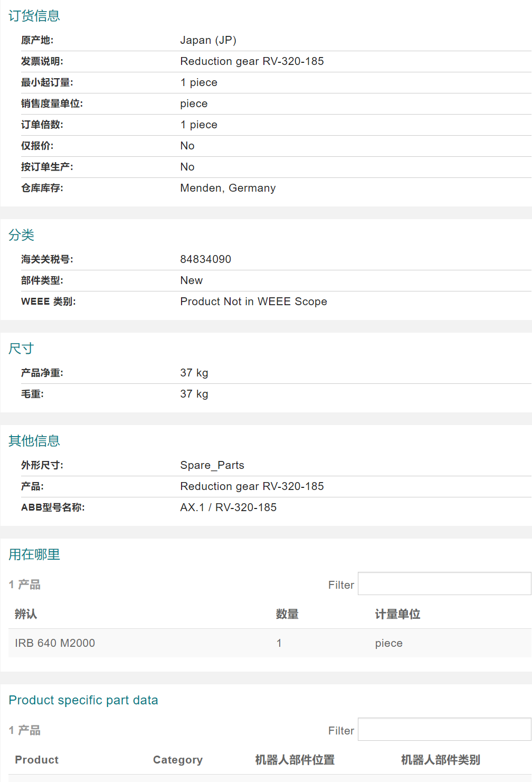Sort by the 数量 column header
532x782 pixels.
click(x=287, y=614)
